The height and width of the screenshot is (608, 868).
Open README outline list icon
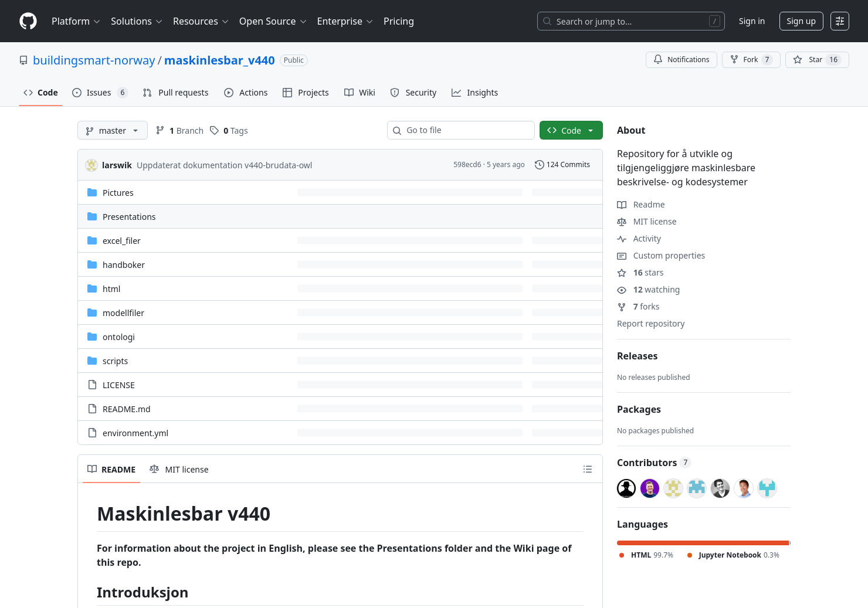pyautogui.click(x=587, y=469)
